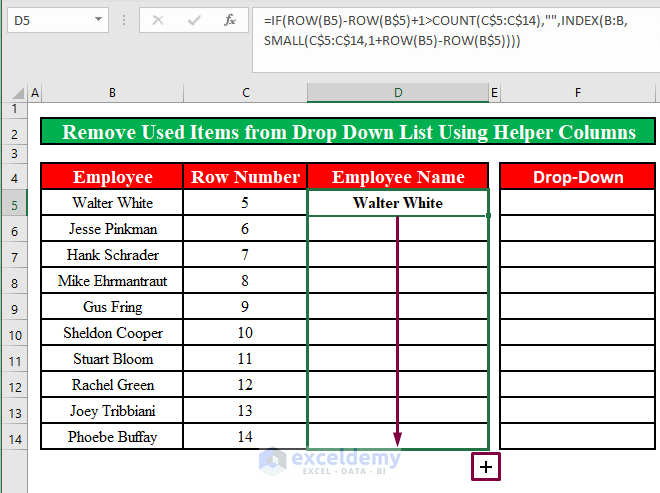Viewport: 660px width, 493px height.
Task: Click bold 'Walter White' cell in Employee Name column
Action: point(398,203)
